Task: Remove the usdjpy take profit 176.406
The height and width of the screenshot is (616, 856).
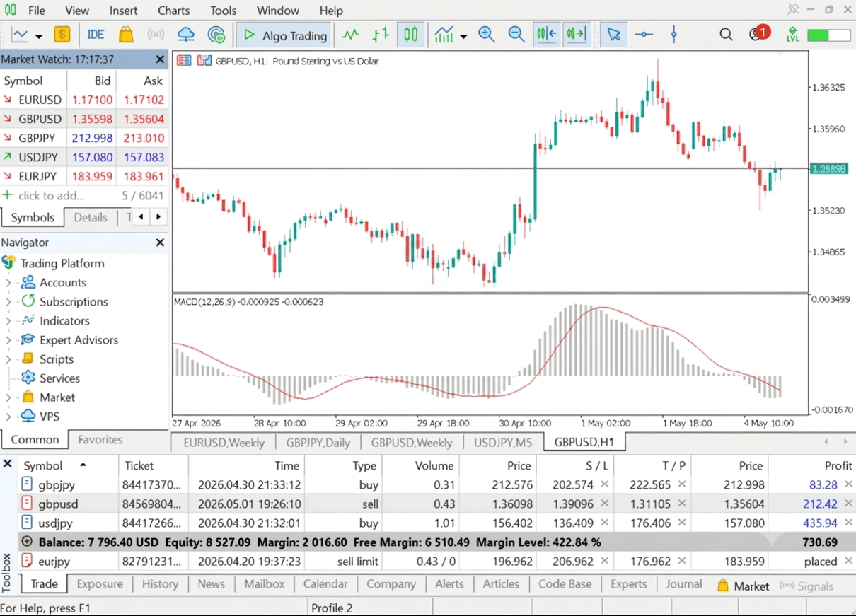Action: pyautogui.click(x=681, y=523)
